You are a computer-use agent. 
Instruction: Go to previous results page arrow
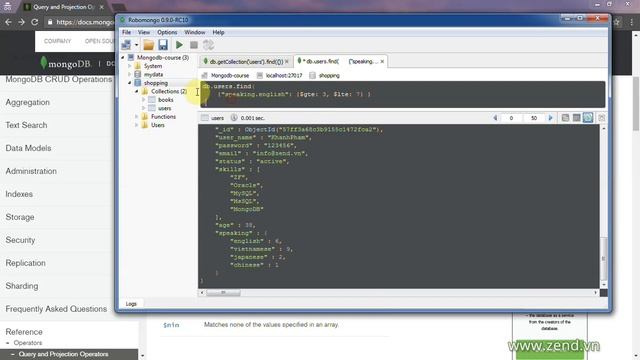click(495, 118)
